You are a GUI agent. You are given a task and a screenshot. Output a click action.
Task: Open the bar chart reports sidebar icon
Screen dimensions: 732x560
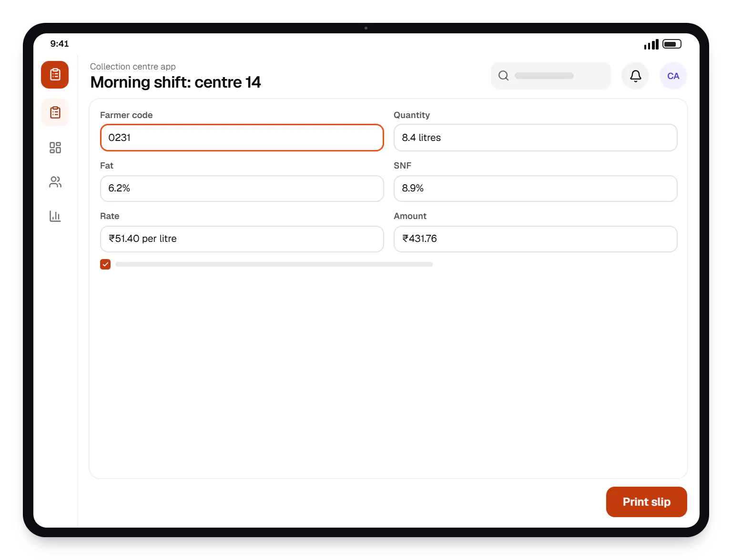[x=55, y=216]
